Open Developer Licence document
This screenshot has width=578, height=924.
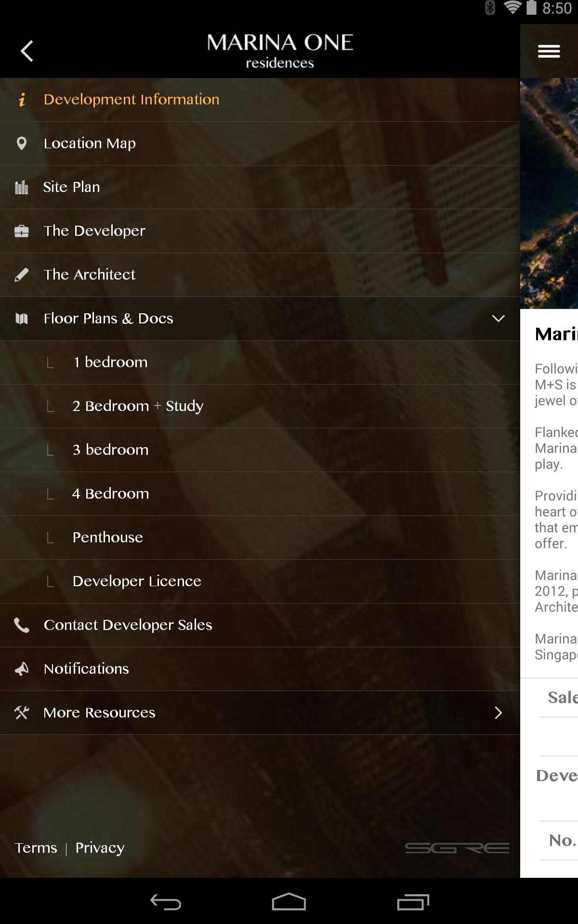260,581
